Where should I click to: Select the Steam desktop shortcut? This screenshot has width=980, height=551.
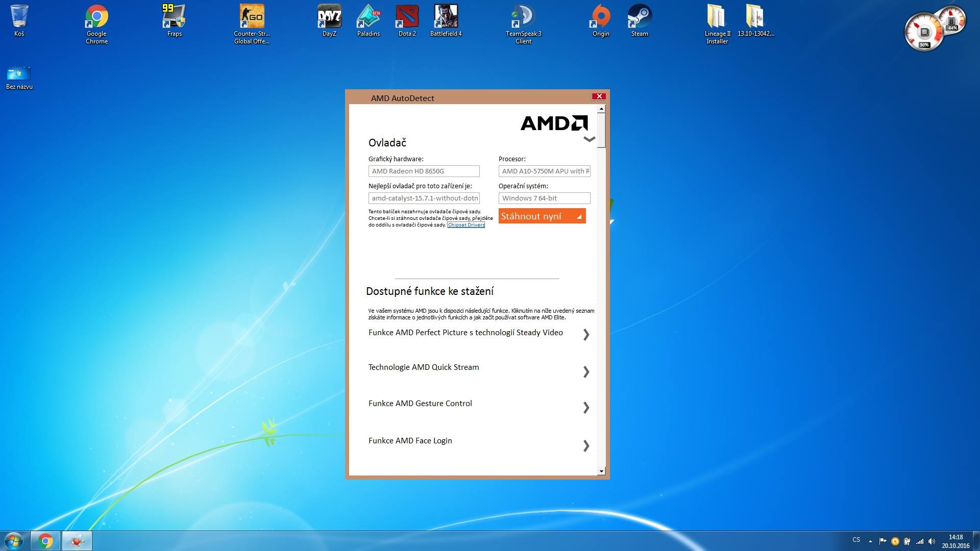tap(640, 21)
